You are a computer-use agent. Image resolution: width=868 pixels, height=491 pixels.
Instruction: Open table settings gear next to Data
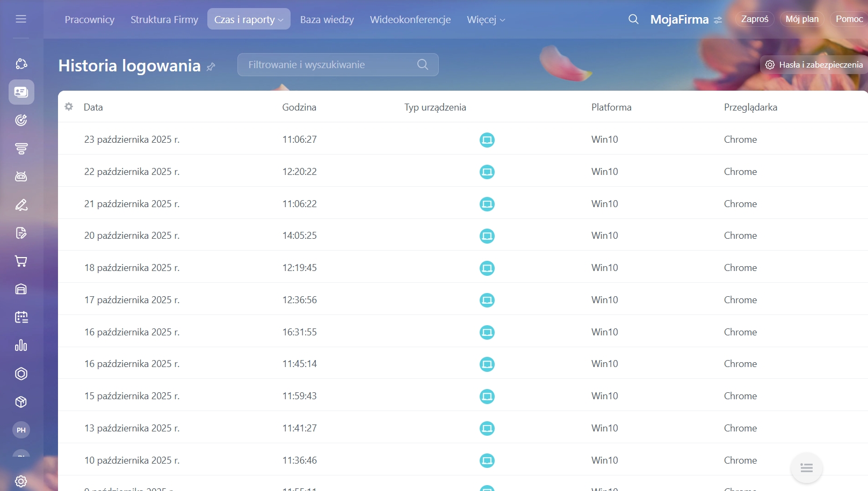click(x=69, y=107)
